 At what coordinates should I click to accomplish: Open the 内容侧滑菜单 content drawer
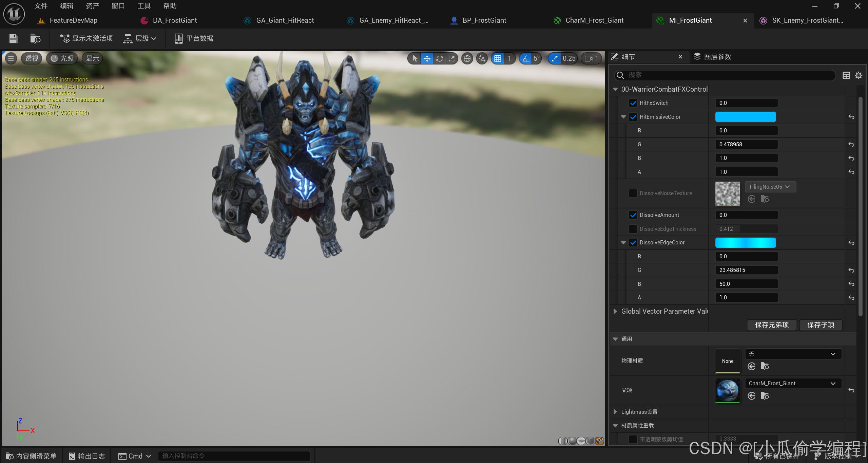[x=31, y=456]
